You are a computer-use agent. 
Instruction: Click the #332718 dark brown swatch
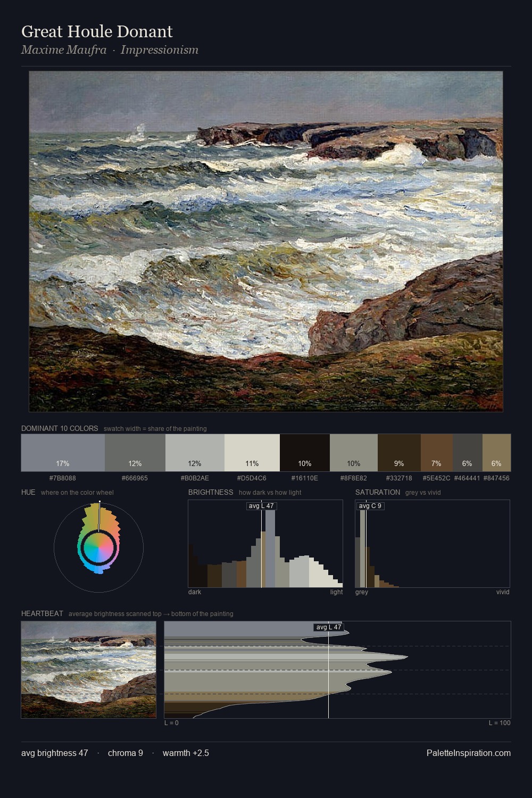399,453
